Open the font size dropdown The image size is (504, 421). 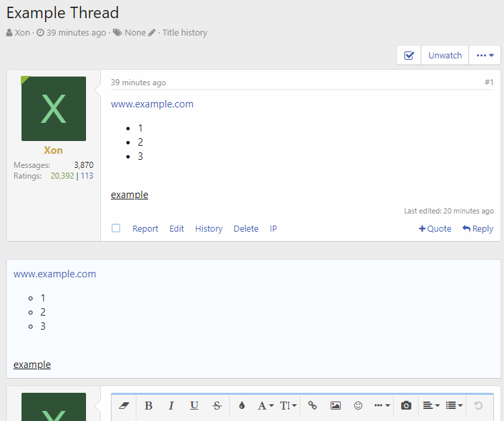click(x=288, y=406)
